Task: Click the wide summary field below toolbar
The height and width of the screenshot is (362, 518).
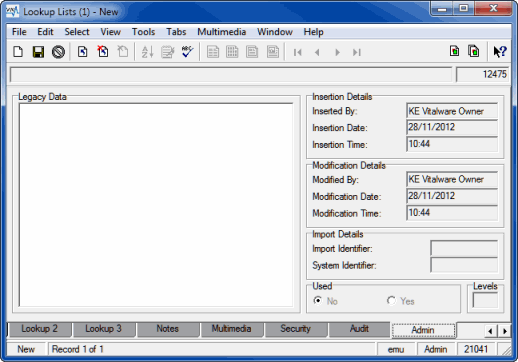Action: [x=231, y=74]
